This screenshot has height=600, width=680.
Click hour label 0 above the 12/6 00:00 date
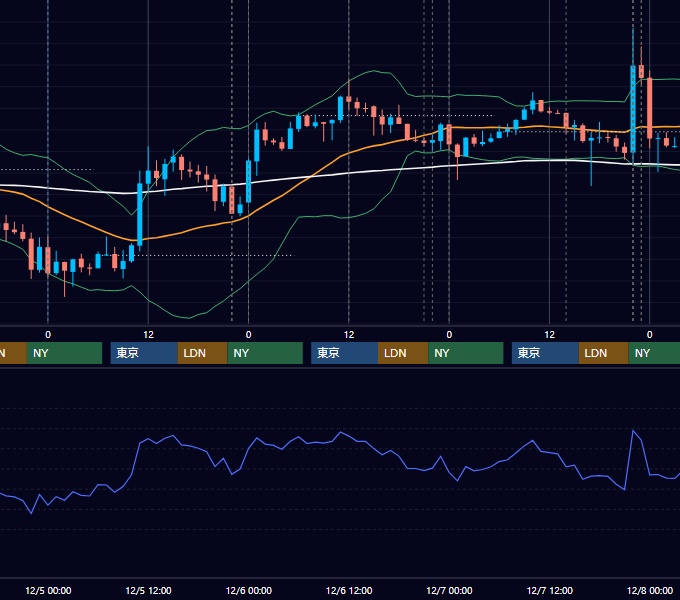[248, 335]
